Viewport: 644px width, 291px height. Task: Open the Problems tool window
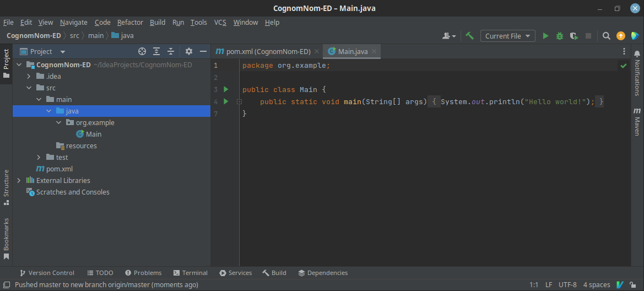click(x=143, y=273)
